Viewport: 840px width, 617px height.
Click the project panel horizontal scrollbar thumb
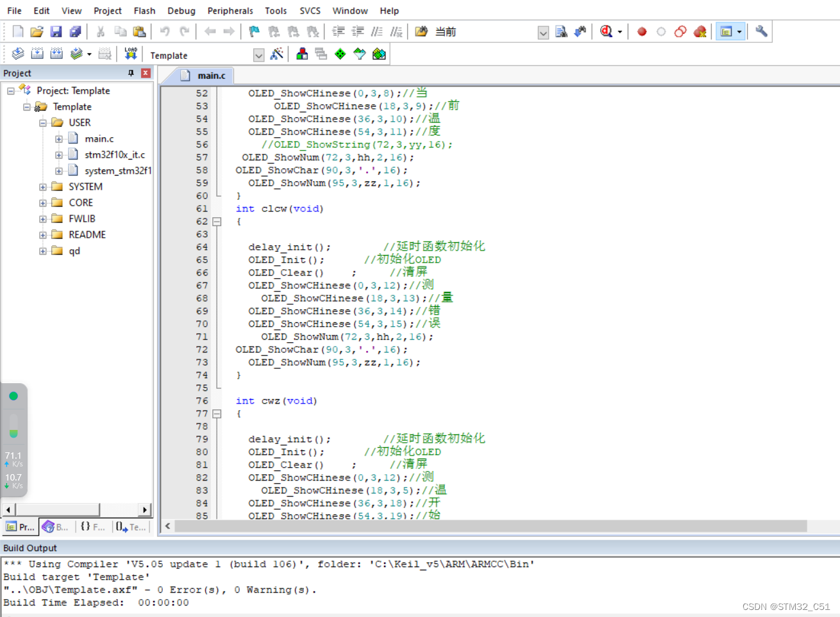pos(57,509)
